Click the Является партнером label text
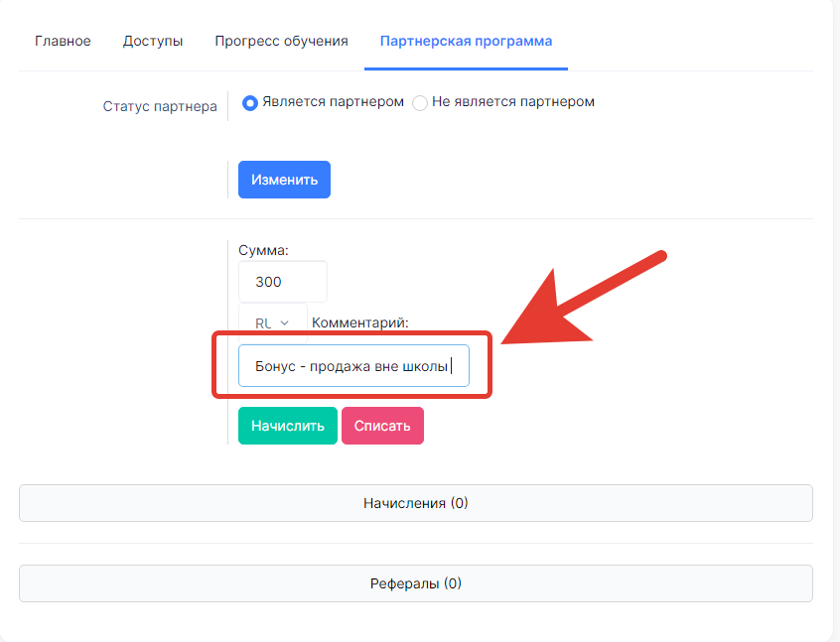840x642 pixels. pos(334,102)
